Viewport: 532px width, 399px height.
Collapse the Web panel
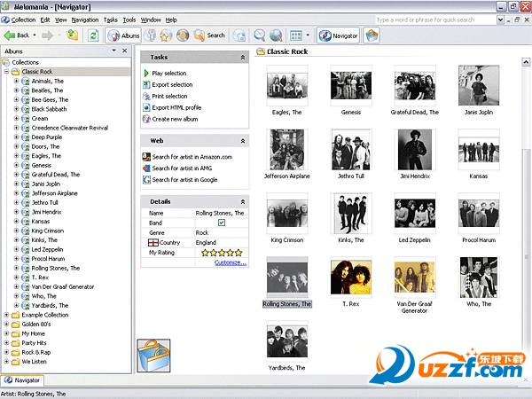coord(243,141)
